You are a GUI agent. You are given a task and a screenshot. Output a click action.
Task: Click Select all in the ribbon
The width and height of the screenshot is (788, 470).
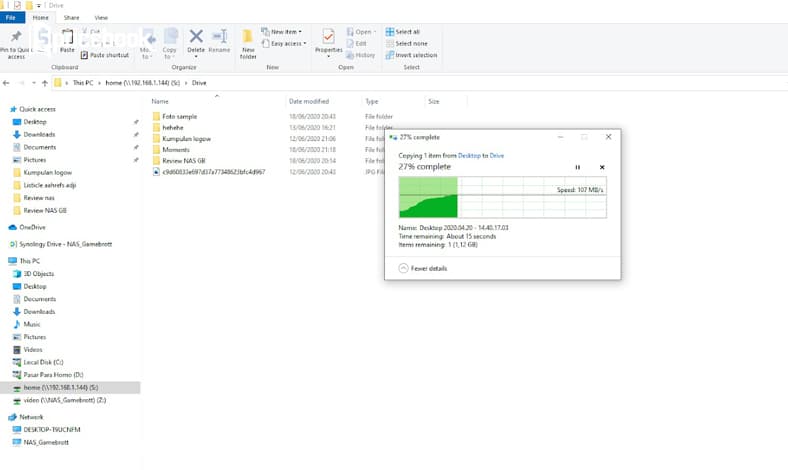[403, 32]
